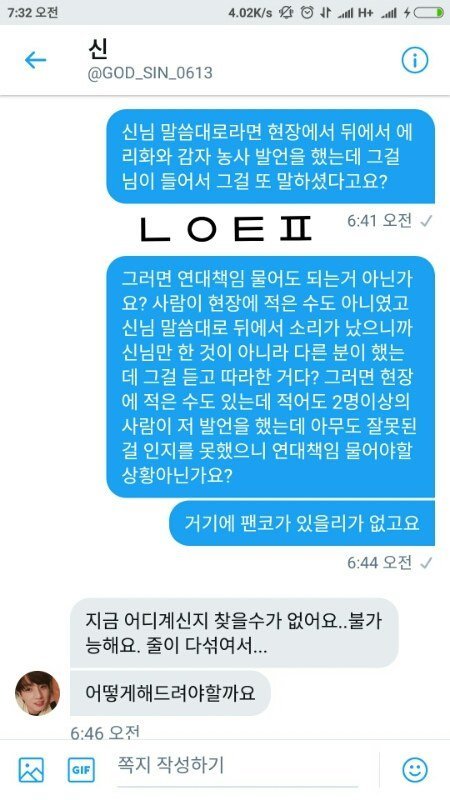Screen dimensions: 450x800
Task: Tap the back arrow icon
Action: [35, 60]
